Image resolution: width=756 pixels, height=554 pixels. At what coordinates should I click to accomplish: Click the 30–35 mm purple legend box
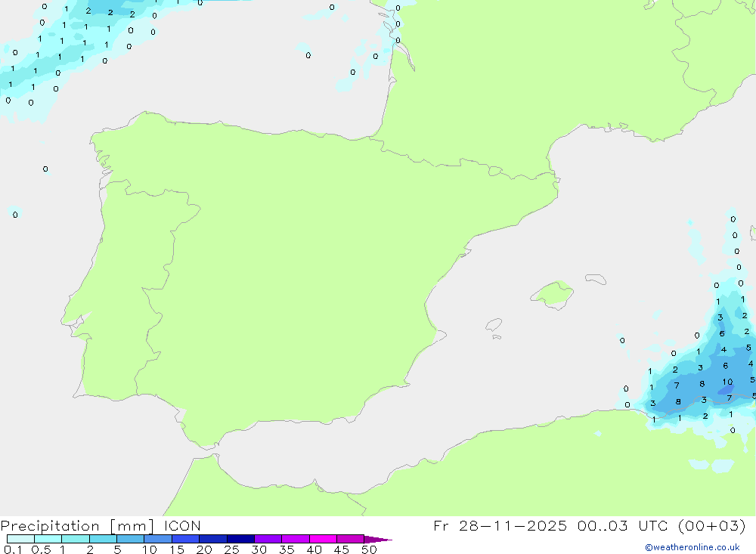click(268, 539)
